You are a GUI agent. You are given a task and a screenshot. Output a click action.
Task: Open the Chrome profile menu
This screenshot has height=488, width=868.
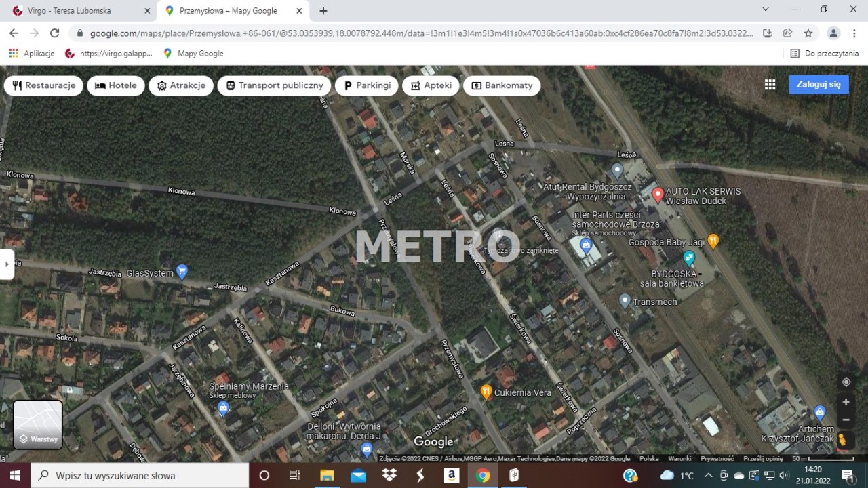pyautogui.click(x=833, y=33)
